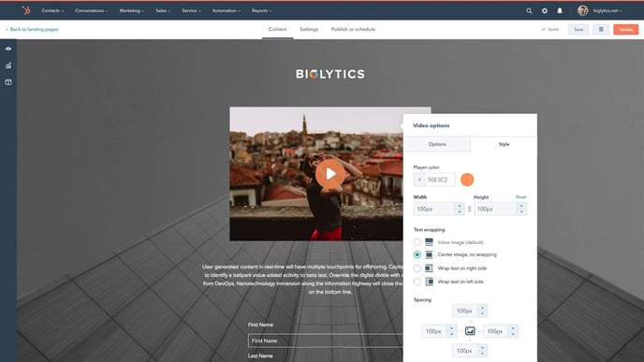The width and height of the screenshot is (644, 362).
Task: Click the right spacing stepper arrows
Action: (x=513, y=331)
